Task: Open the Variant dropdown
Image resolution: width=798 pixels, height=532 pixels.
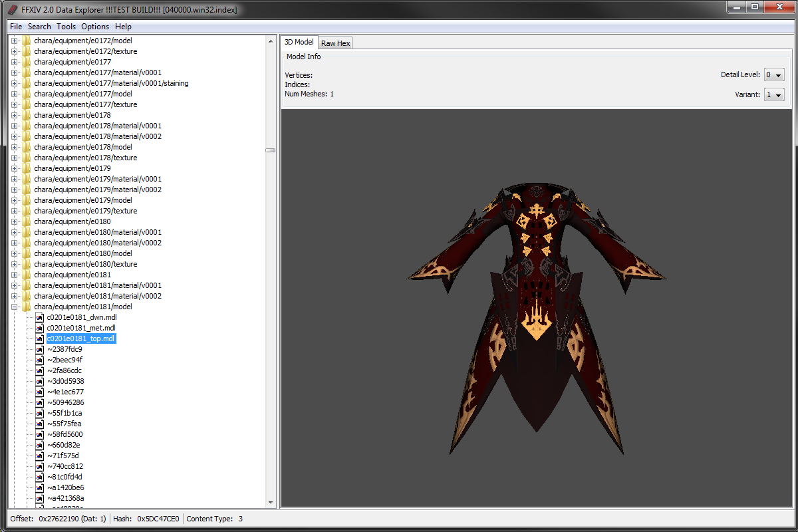Action: tap(774, 95)
